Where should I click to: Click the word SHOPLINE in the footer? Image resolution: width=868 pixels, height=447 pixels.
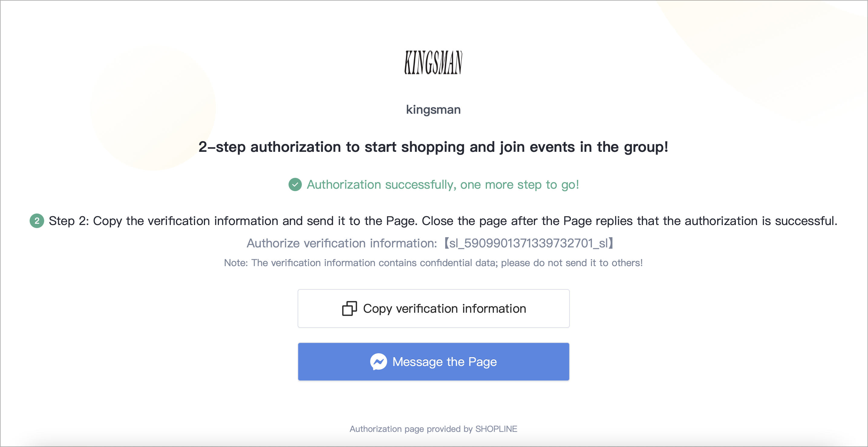[496, 429]
